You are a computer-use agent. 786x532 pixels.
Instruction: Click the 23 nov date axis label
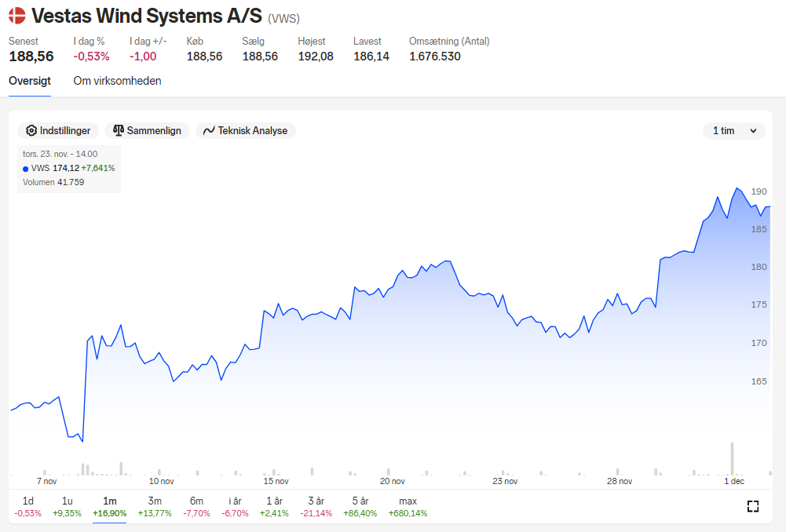(x=505, y=481)
